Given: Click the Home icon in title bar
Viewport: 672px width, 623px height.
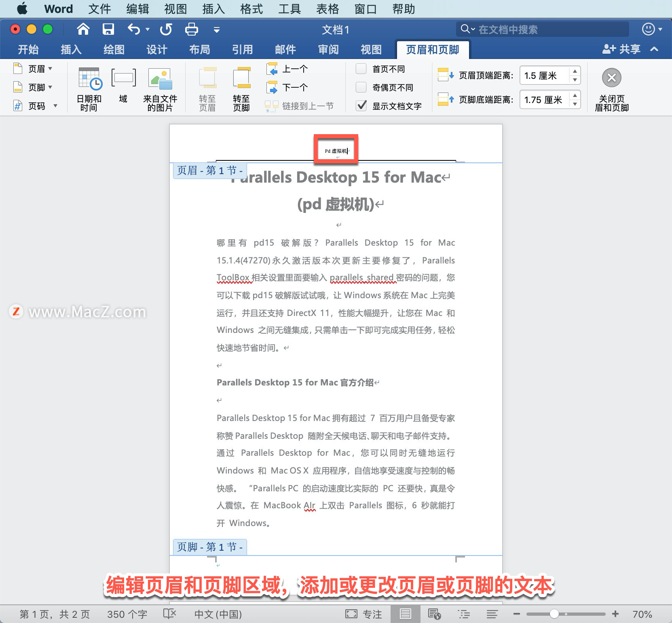Looking at the screenshot, I should point(83,29).
